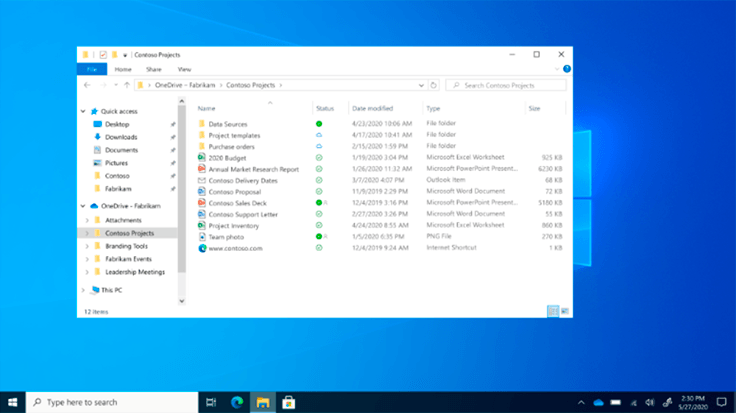This screenshot has width=736, height=413.
Task: Select the 2020 Budget Excel file icon
Action: click(x=202, y=158)
